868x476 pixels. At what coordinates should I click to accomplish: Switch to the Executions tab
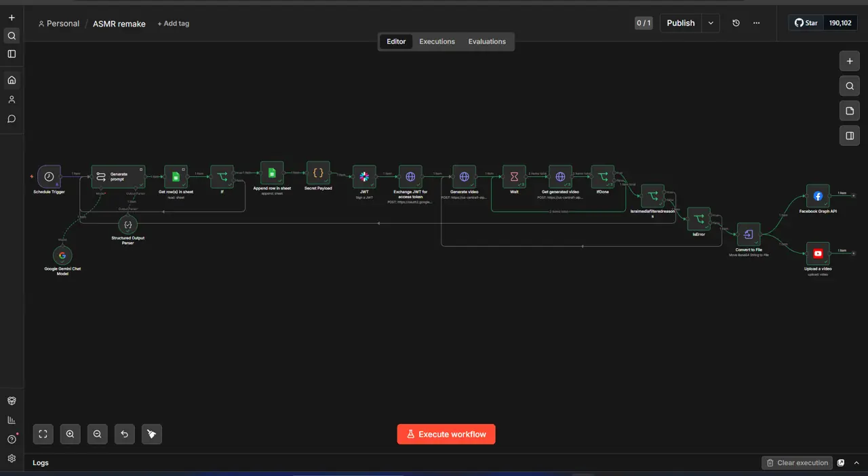(x=437, y=41)
